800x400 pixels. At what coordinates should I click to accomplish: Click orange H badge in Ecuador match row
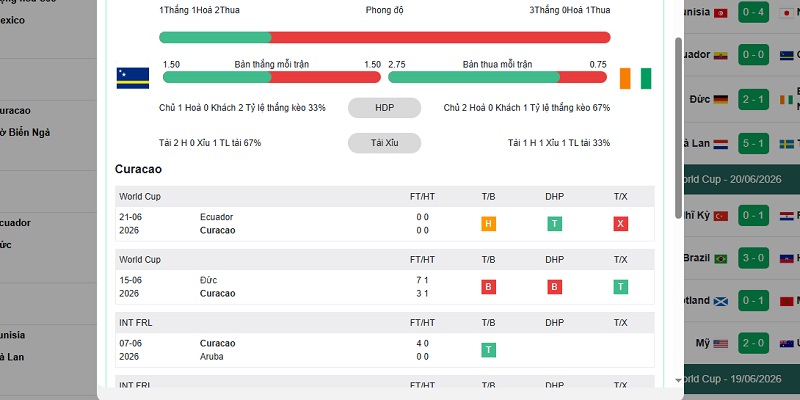[x=488, y=223]
